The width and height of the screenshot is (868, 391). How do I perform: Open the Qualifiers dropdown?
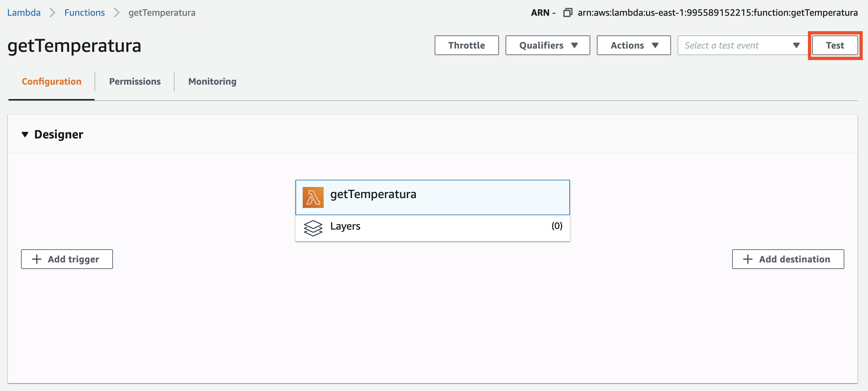(547, 45)
